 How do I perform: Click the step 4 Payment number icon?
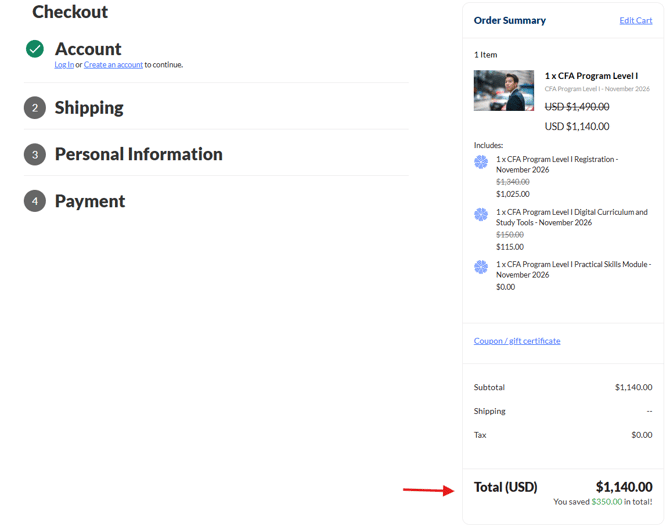[x=35, y=201]
